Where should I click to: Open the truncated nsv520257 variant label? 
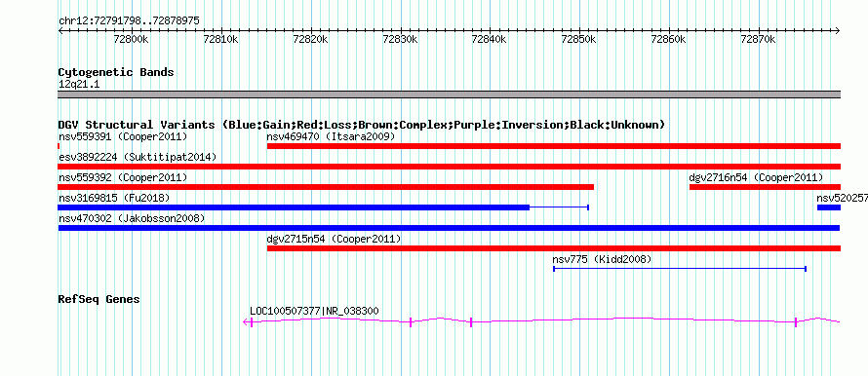pos(842,198)
